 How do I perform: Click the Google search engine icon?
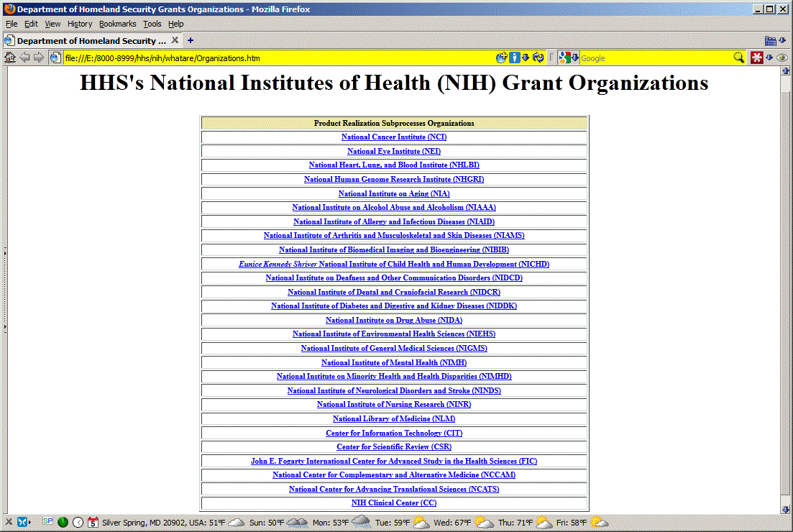coord(564,58)
